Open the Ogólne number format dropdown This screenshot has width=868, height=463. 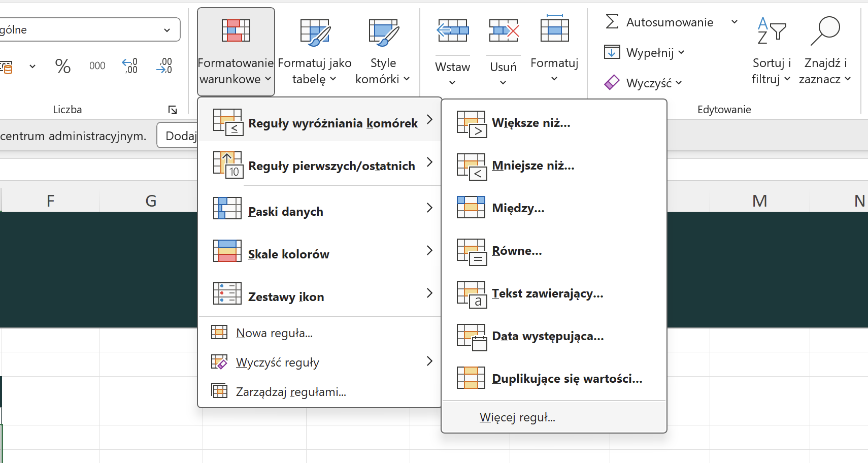(x=168, y=29)
